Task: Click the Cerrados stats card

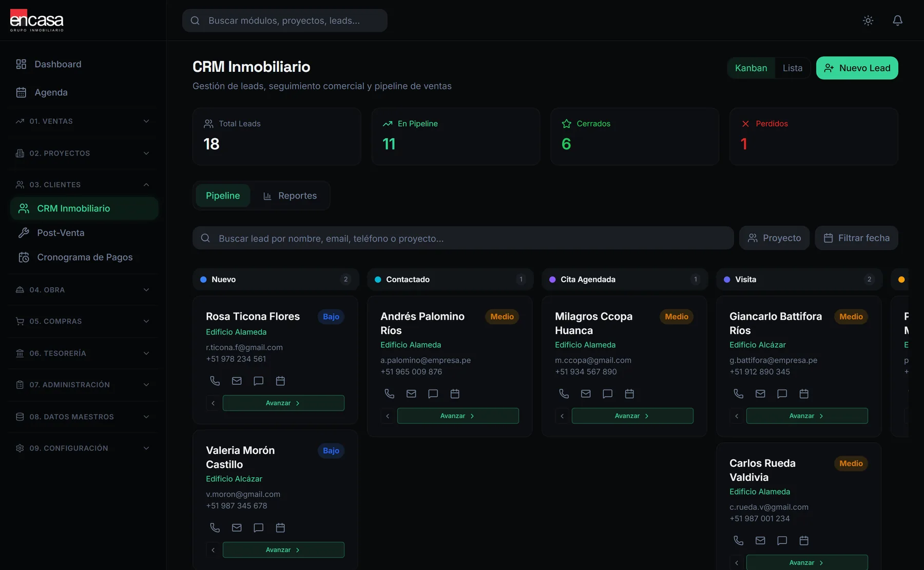Action: (634, 136)
